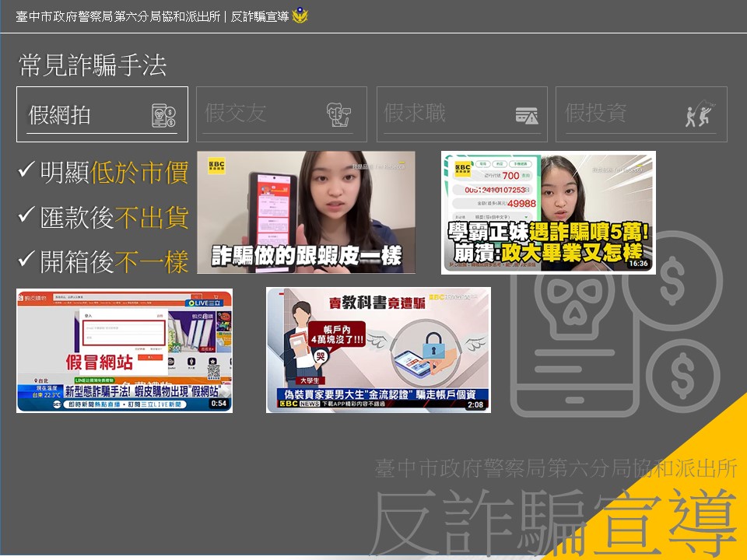This screenshot has width=747, height=560.
Task: Click the checkmark before 開箱後不一樣
Action: 26,260
